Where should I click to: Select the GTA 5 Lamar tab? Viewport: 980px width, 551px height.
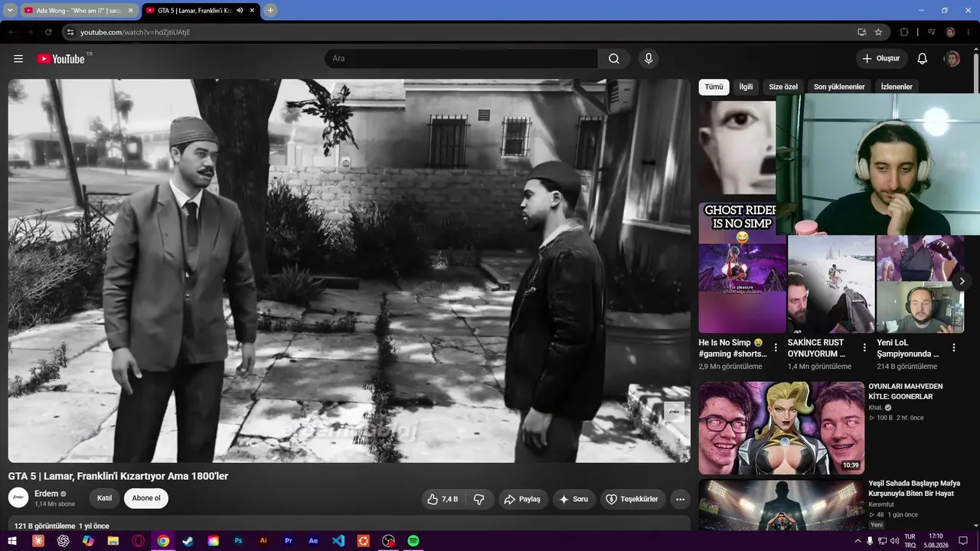[x=201, y=11]
